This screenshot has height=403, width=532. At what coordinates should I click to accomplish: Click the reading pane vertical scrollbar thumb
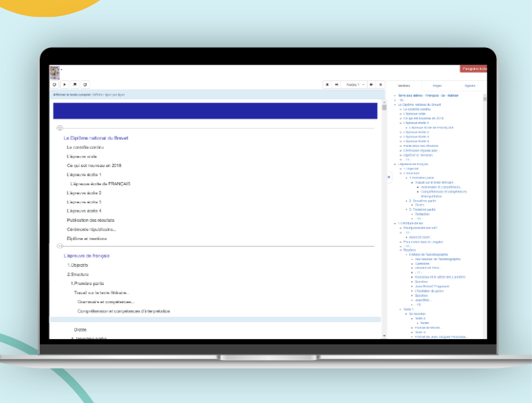tap(384, 108)
